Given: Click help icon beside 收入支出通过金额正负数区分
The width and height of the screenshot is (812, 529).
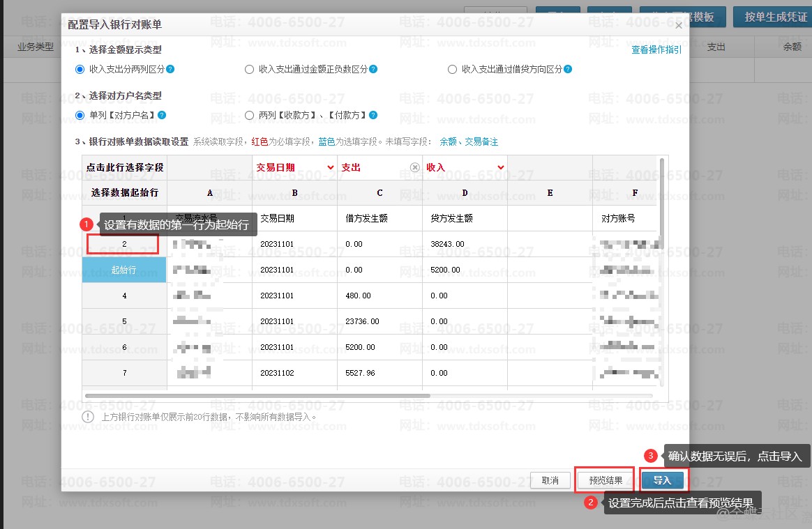Looking at the screenshot, I should pyautogui.click(x=373, y=70).
